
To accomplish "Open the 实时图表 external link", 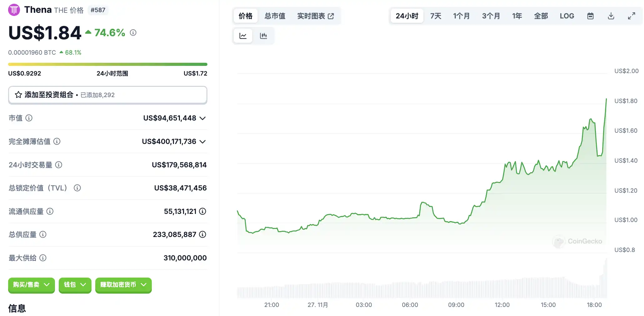I will (315, 16).
